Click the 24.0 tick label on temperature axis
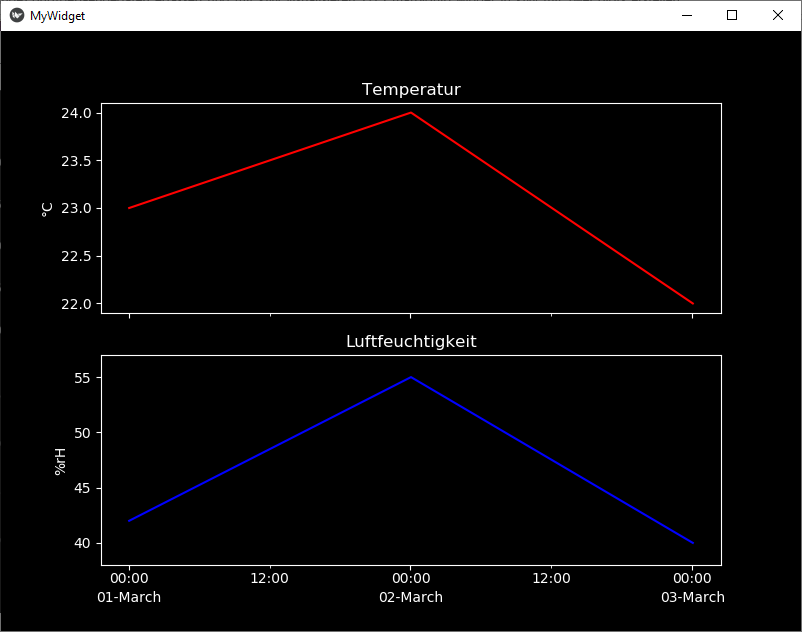This screenshot has width=802, height=632. (76, 113)
